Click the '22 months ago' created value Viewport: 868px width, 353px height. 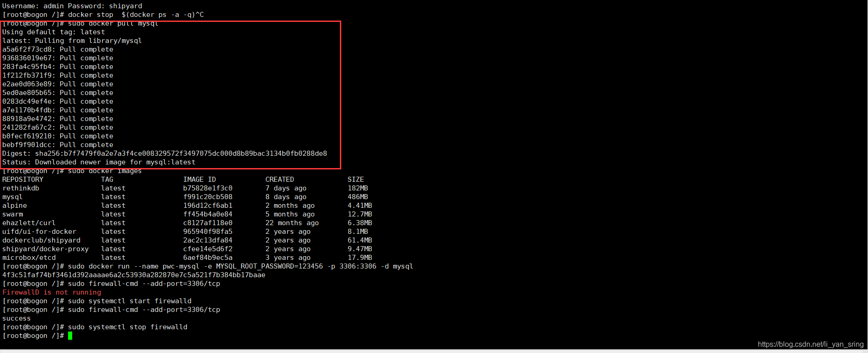coord(292,223)
